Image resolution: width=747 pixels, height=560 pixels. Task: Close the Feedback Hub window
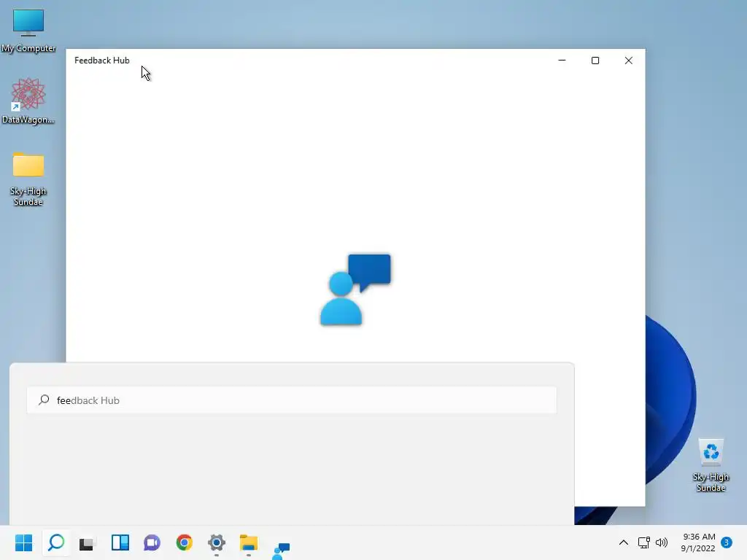pos(628,61)
